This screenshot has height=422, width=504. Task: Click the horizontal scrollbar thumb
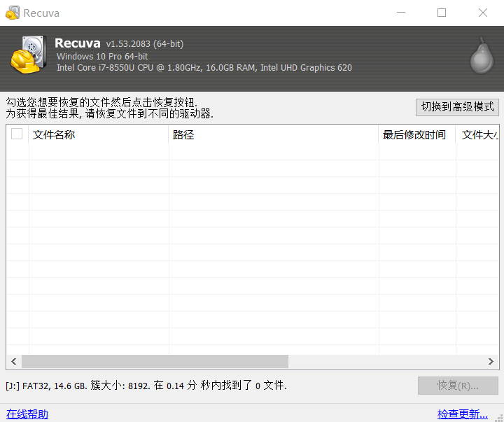(x=154, y=361)
